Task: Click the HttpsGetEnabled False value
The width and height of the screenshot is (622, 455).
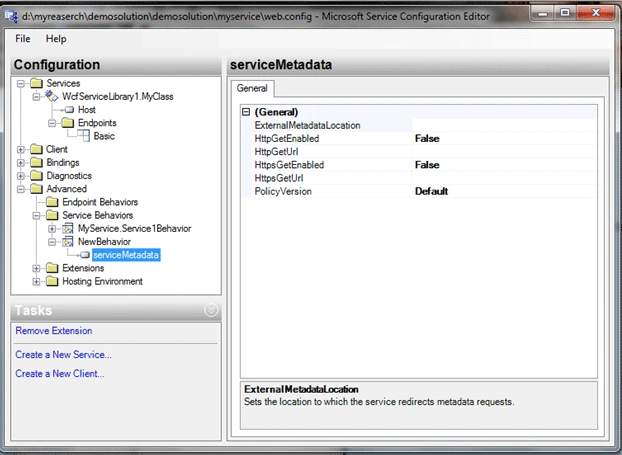Action: [504, 165]
